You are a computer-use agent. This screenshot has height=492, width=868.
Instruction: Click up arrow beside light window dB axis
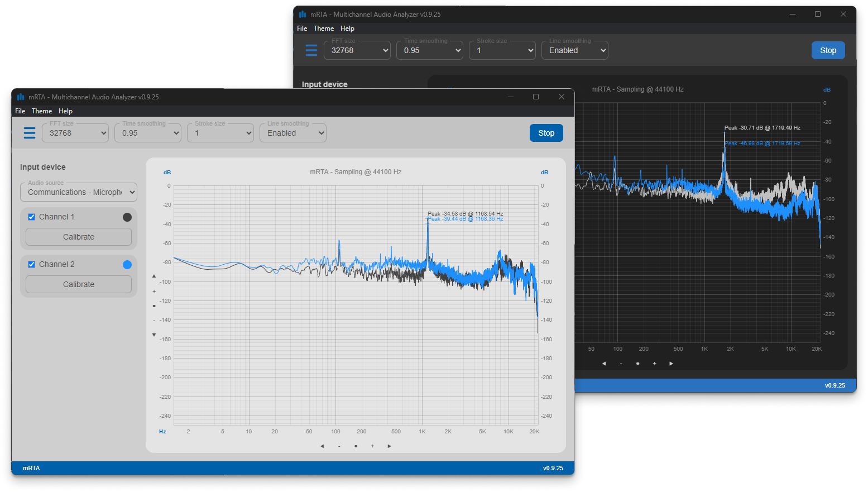coord(154,276)
